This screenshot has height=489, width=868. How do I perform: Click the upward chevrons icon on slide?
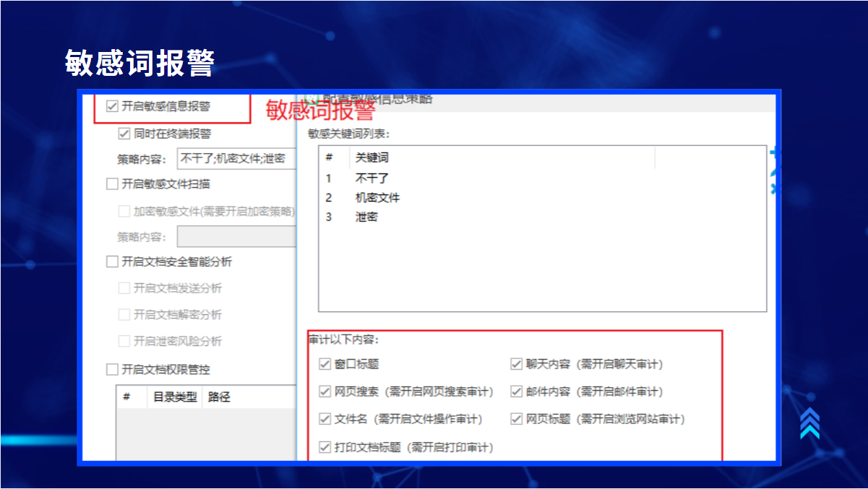click(x=809, y=423)
